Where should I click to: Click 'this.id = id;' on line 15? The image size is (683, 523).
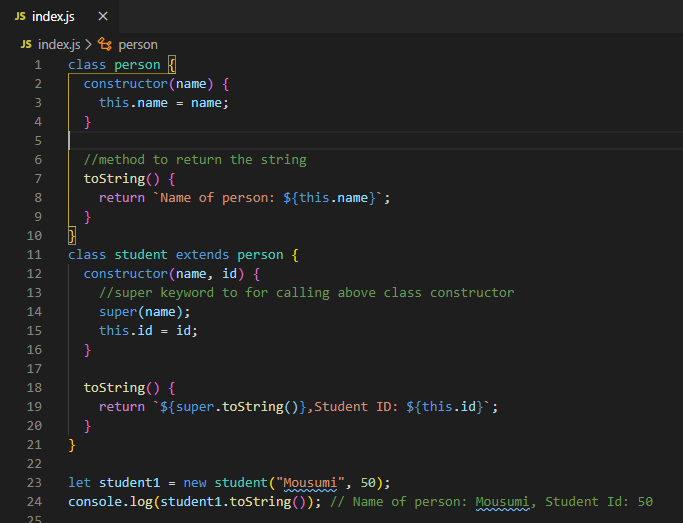tap(148, 331)
